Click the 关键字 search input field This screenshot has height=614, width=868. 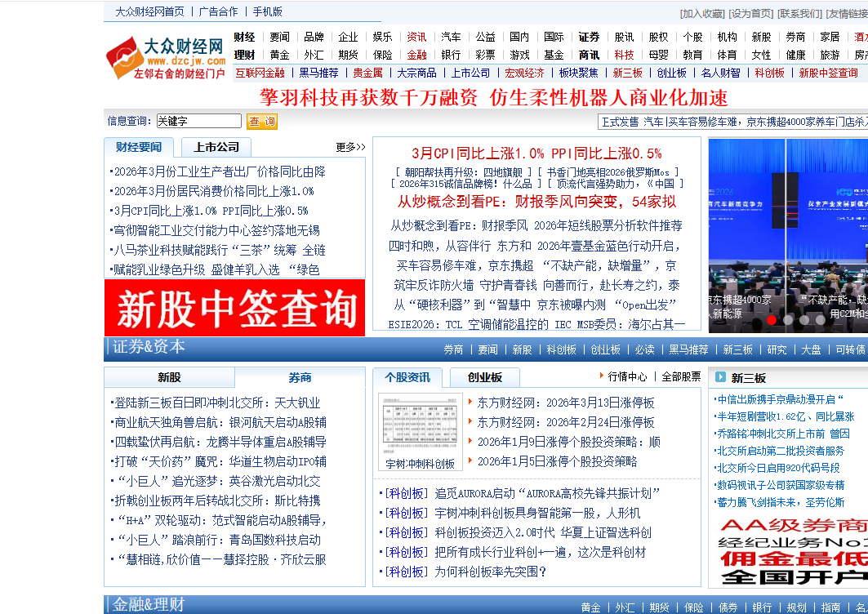pos(198,121)
